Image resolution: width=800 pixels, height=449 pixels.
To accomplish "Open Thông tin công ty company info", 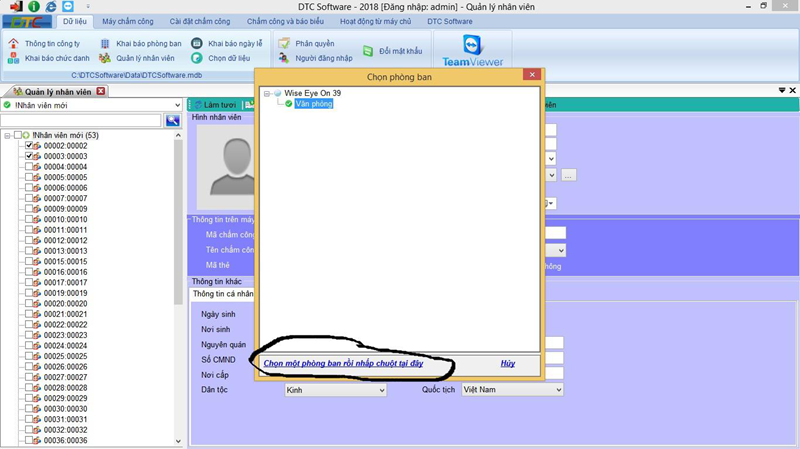I will click(52, 44).
